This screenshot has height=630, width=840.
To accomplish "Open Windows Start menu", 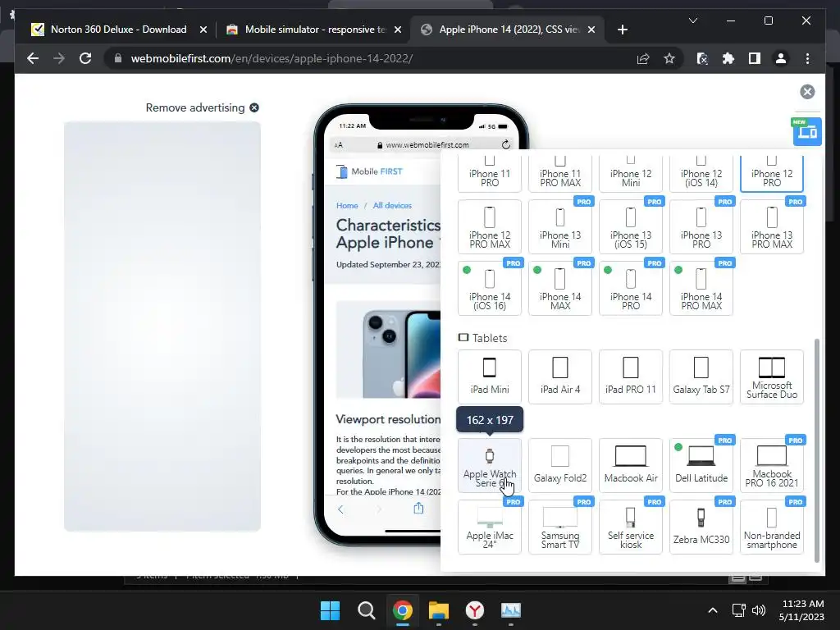I will [x=330, y=610].
